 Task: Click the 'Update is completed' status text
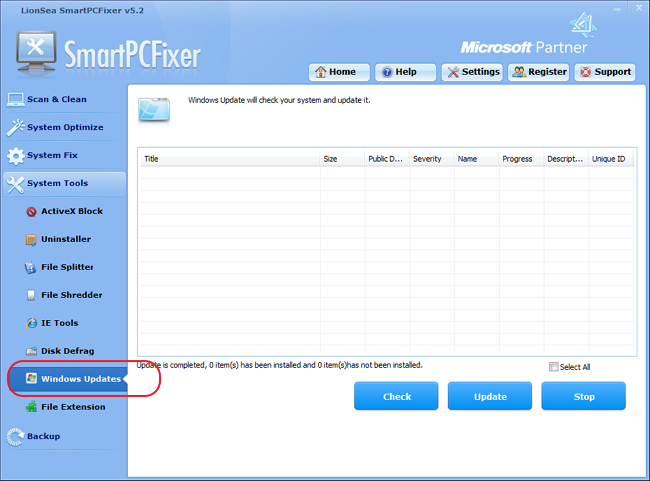[x=279, y=365]
